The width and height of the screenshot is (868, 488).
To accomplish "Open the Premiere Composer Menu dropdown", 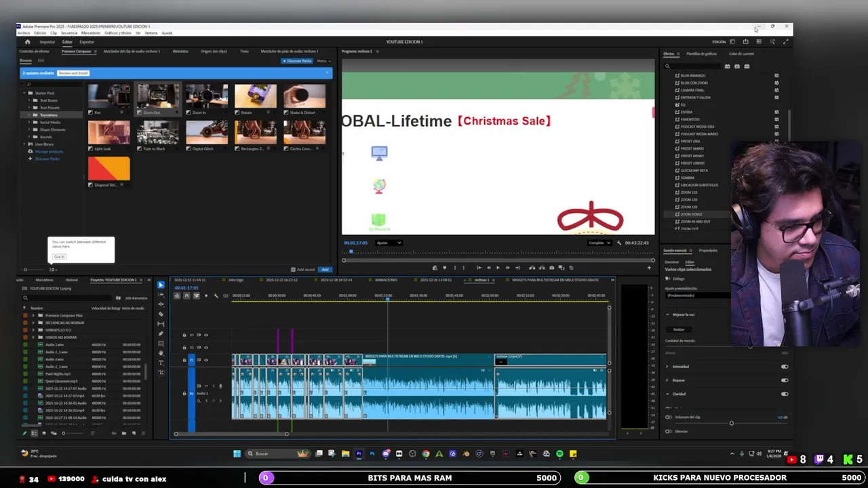I will pos(323,61).
